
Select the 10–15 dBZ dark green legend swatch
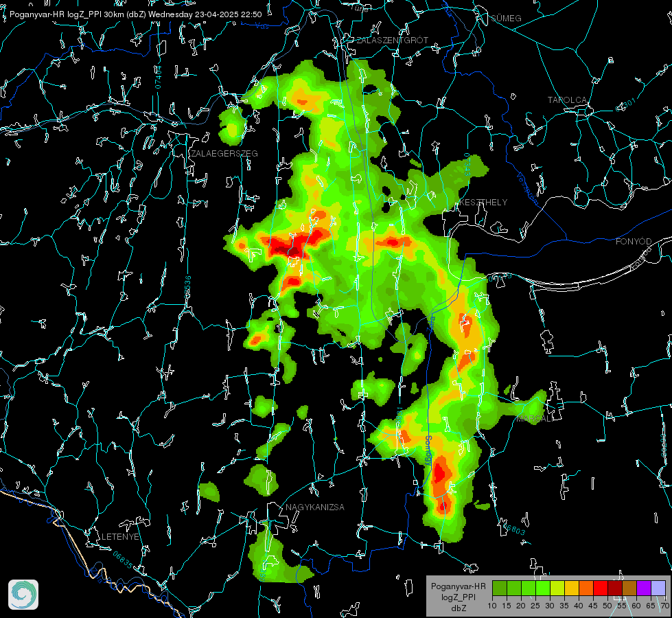point(500,588)
